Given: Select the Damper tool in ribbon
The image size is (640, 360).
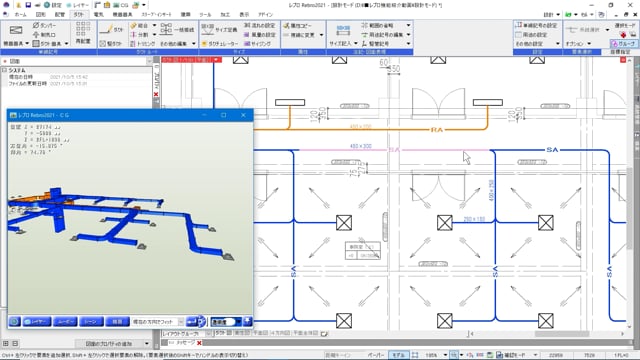Looking at the screenshot, I should click(x=44, y=25).
